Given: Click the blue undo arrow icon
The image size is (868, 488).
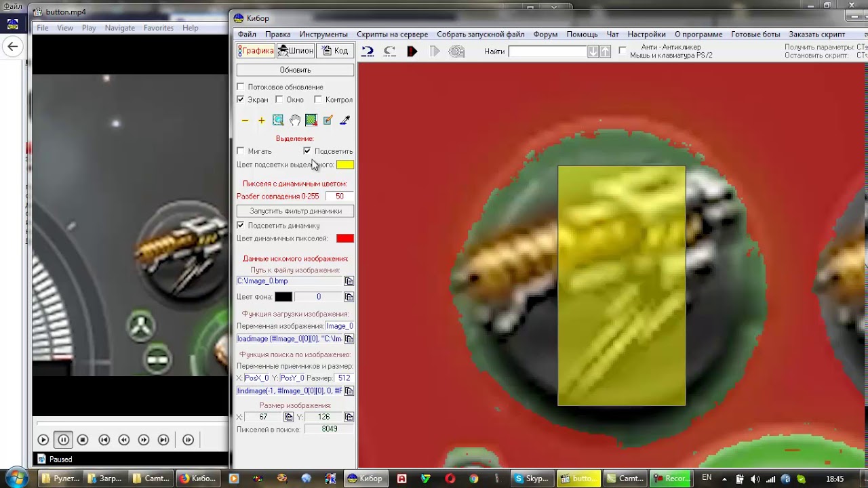Looking at the screenshot, I should pos(368,51).
